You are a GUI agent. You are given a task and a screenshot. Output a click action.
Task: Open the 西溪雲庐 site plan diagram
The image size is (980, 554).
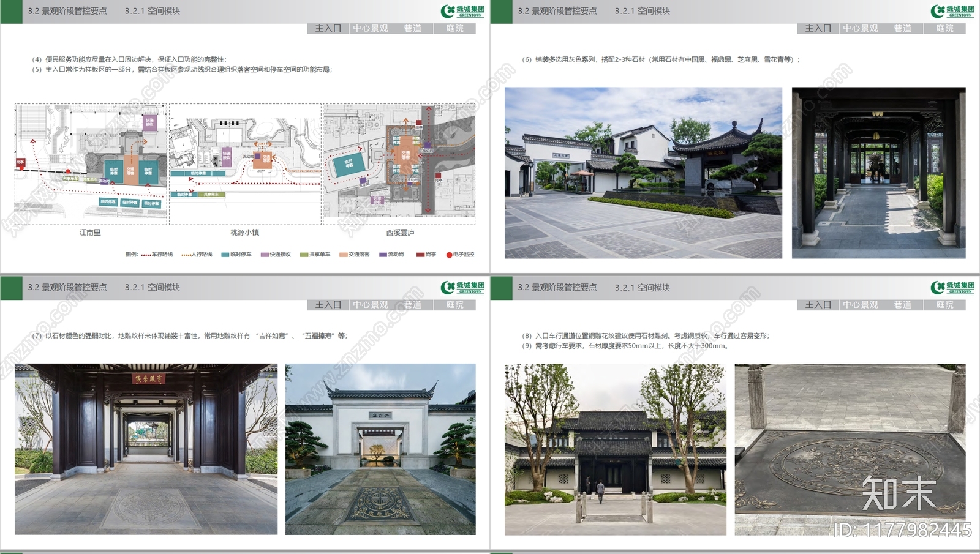point(399,164)
